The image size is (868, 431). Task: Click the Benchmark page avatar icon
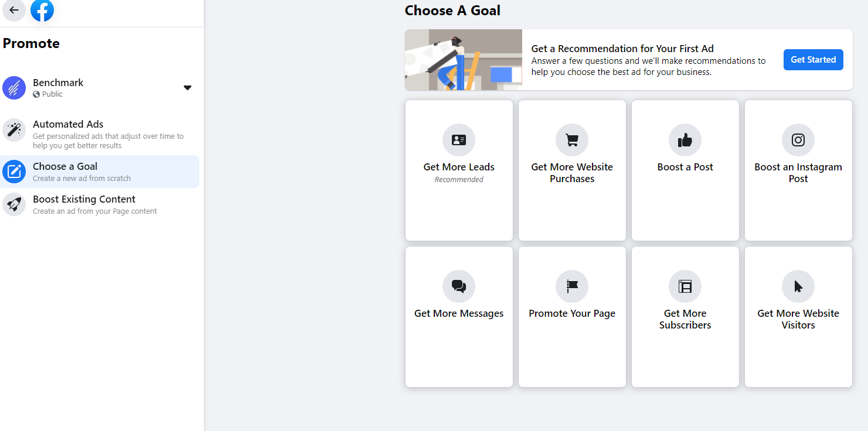tap(14, 88)
